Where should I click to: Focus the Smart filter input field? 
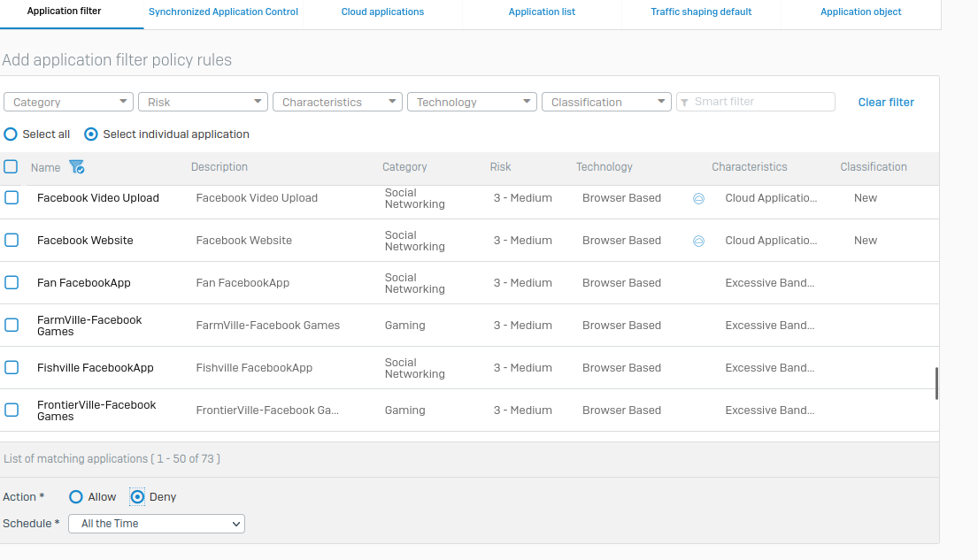755,102
